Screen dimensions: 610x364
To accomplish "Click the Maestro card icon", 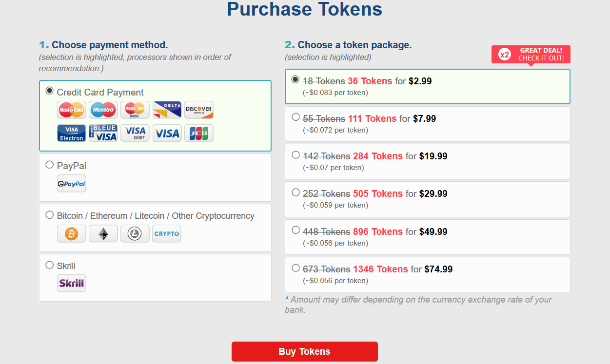I will 103,110.
